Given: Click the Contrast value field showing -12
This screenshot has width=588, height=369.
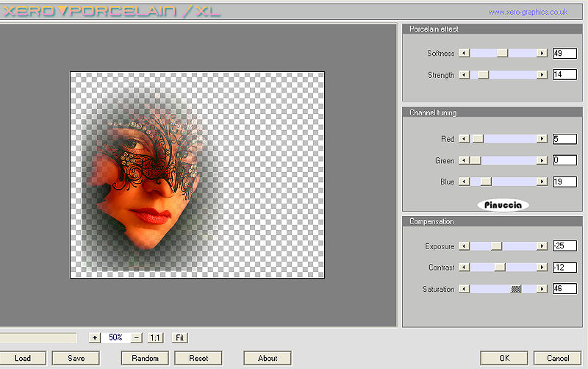Looking at the screenshot, I should click(x=564, y=268).
